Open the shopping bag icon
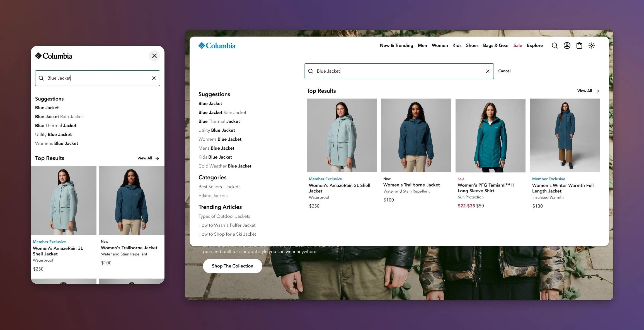Screen dimensions: 644x330 click(x=579, y=46)
